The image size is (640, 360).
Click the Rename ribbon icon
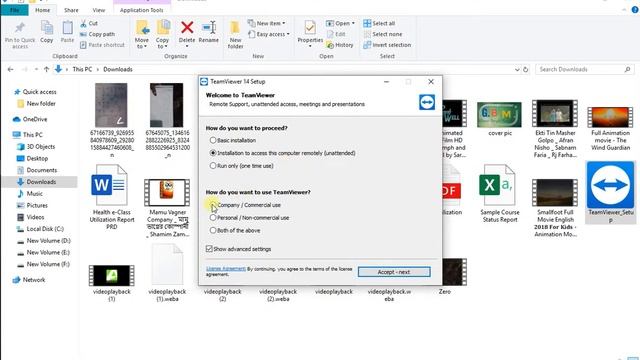pyautogui.click(x=209, y=28)
